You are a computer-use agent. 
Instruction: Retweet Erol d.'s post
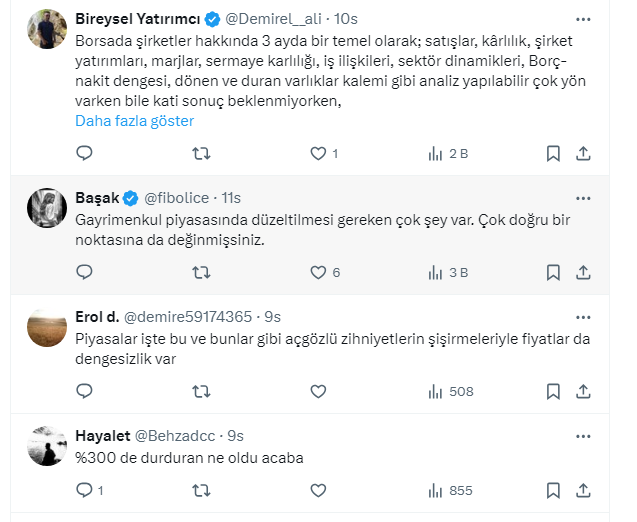click(201, 391)
